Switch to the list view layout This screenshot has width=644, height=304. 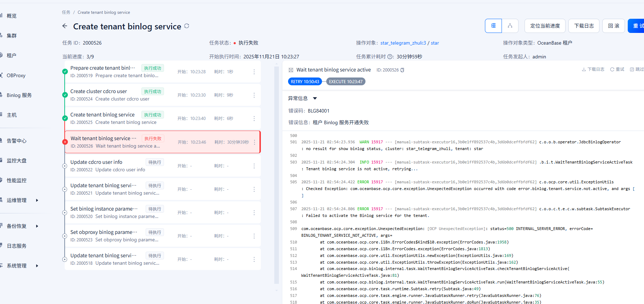493,26
